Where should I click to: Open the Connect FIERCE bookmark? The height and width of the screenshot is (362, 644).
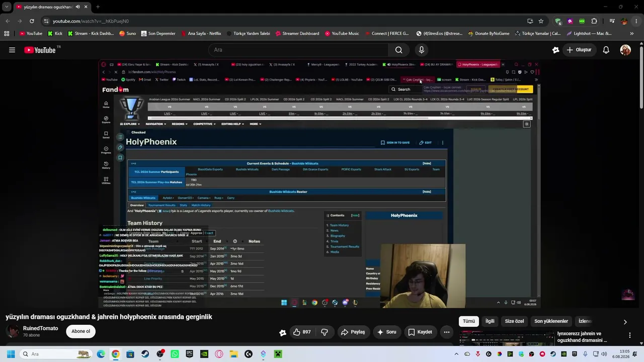tap(386, 34)
